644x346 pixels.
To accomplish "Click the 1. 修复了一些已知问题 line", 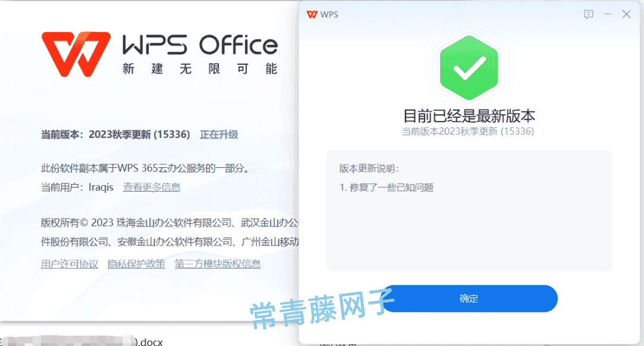I will (386, 188).
